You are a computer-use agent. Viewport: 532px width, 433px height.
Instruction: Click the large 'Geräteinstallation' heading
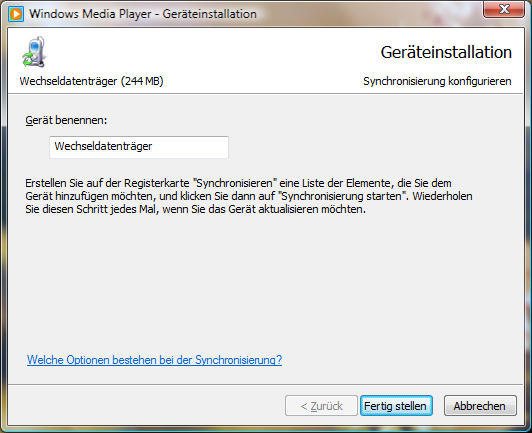point(446,52)
